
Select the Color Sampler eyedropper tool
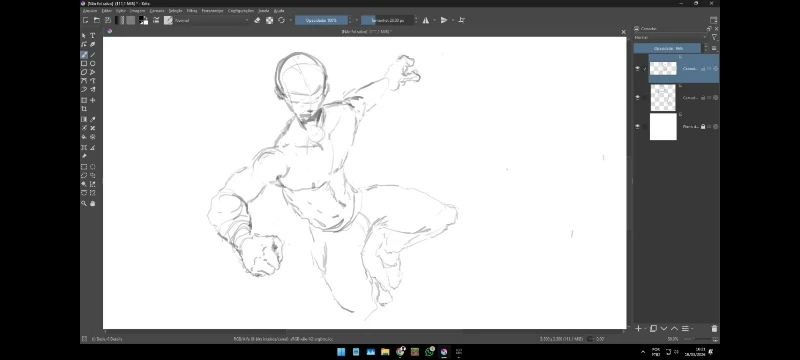coord(92,119)
